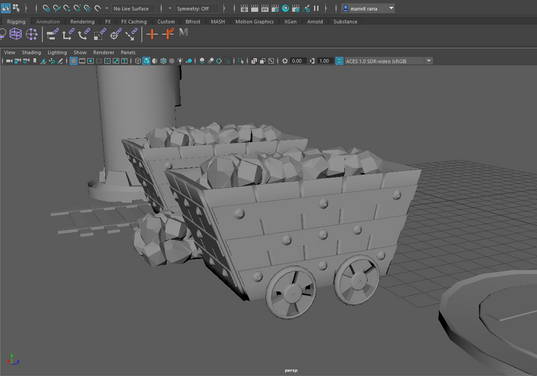The width and height of the screenshot is (537, 376).
Task: Pause Viewport 2.0 display update
Action: [x=316, y=8]
